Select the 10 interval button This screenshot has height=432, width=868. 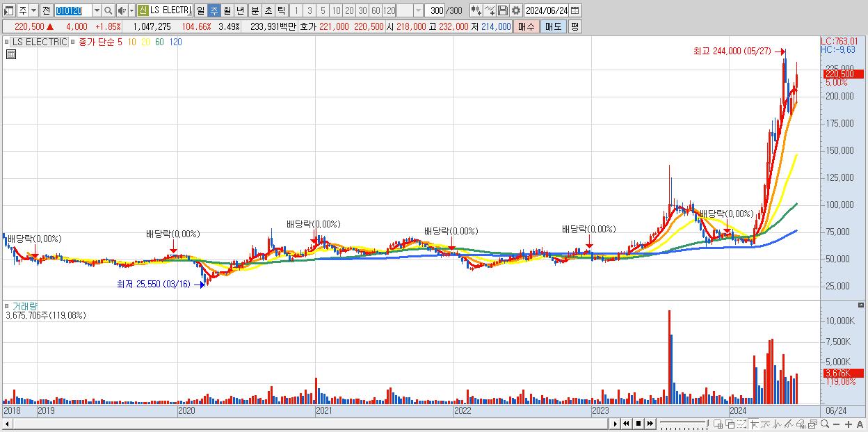pos(336,10)
